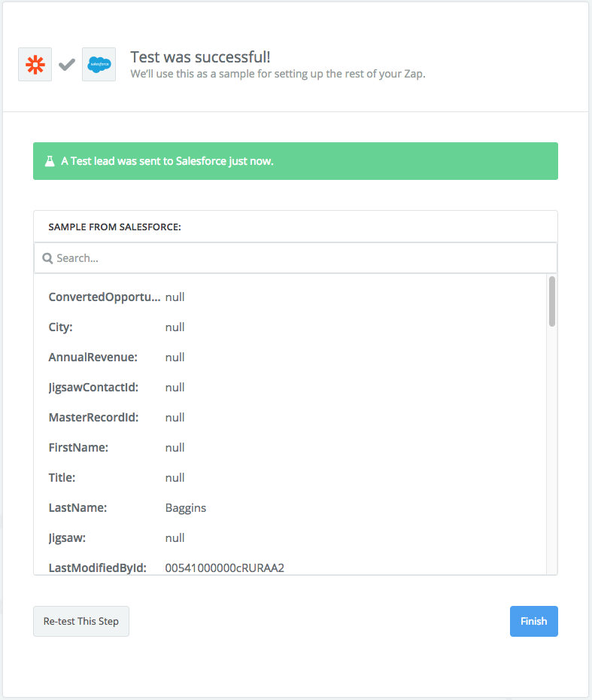Image resolution: width=592 pixels, height=700 pixels.
Task: Select the AnnualRevenue field row
Action: [290, 357]
